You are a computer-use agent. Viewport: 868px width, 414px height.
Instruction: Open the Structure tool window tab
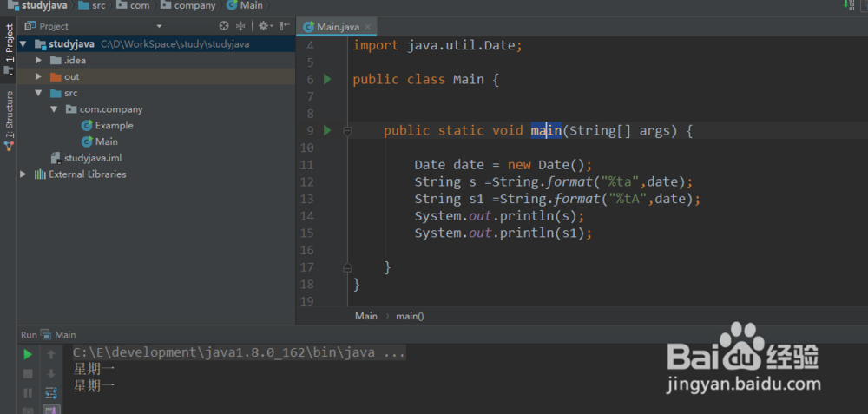point(9,121)
